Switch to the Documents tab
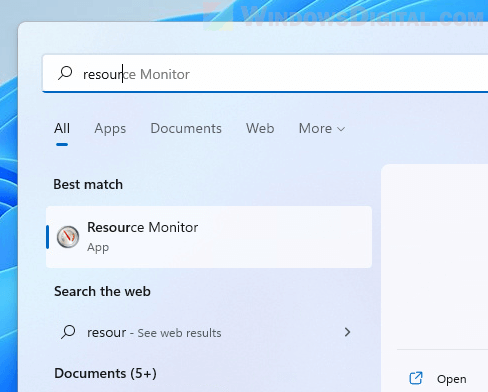 coord(186,128)
